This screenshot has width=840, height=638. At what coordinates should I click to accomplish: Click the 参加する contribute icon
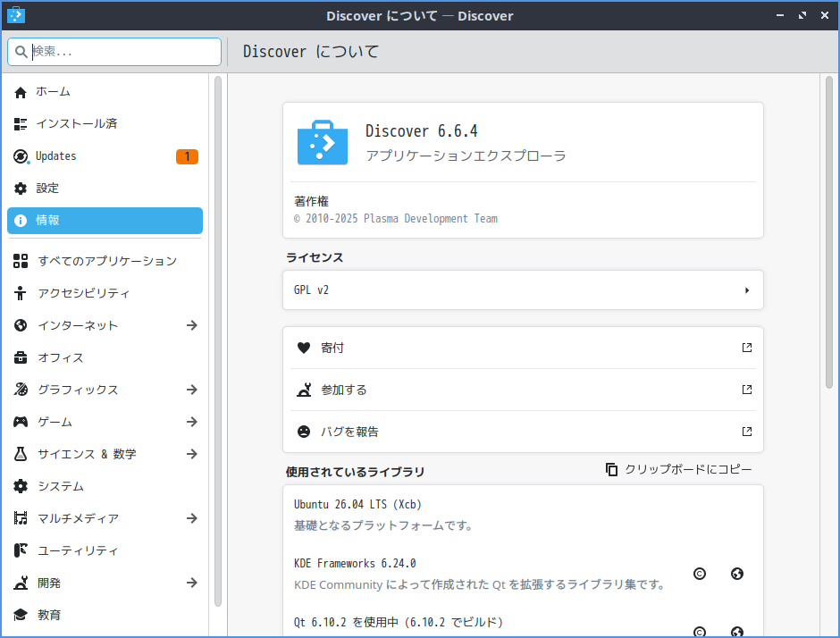304,390
